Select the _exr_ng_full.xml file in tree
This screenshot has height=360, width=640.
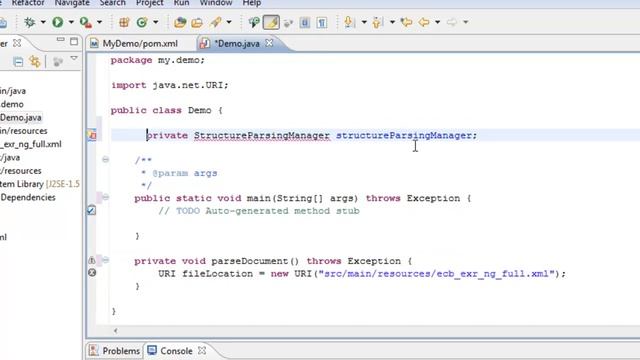(x=31, y=144)
